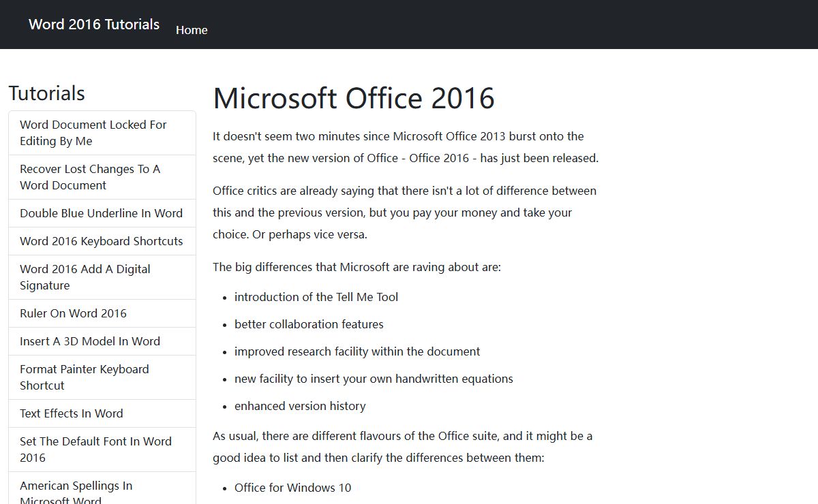Select Double Blue Underline In Word tutorial
This screenshot has width=818, height=504.
[x=101, y=213]
